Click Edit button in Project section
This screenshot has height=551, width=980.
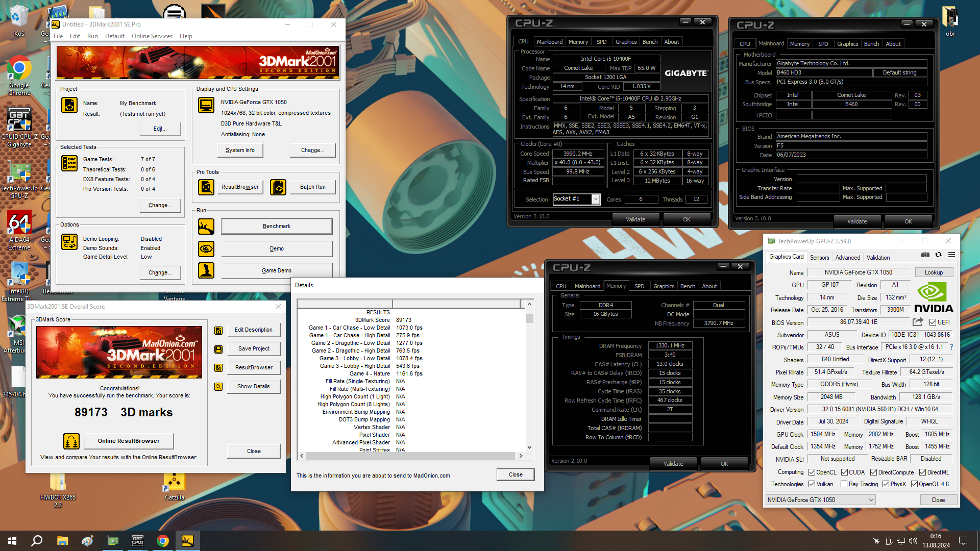(160, 129)
